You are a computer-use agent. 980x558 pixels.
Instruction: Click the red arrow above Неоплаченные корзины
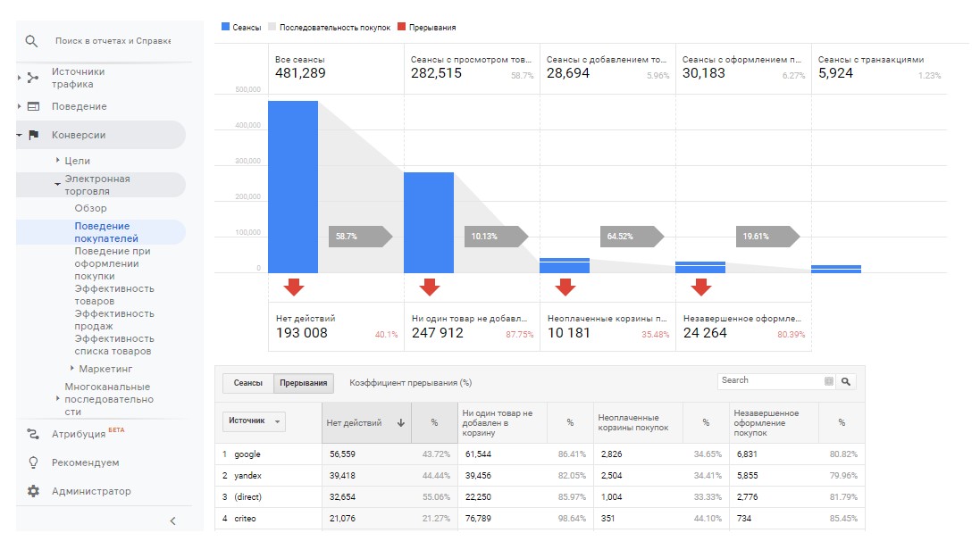(565, 287)
